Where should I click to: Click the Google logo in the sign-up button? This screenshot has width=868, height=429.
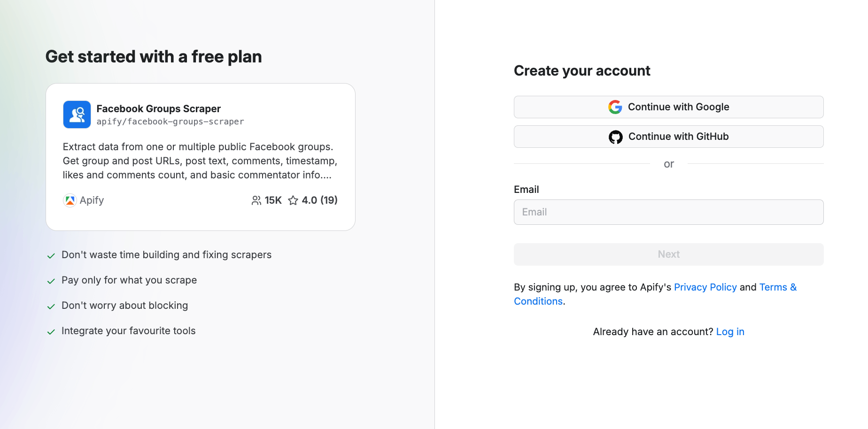click(x=615, y=107)
